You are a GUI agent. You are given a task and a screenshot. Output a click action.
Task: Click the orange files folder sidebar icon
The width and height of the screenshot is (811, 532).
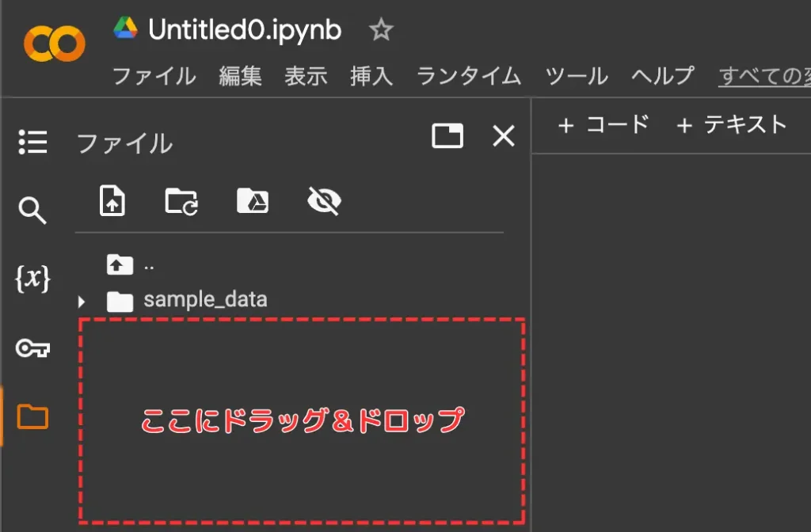coord(32,416)
